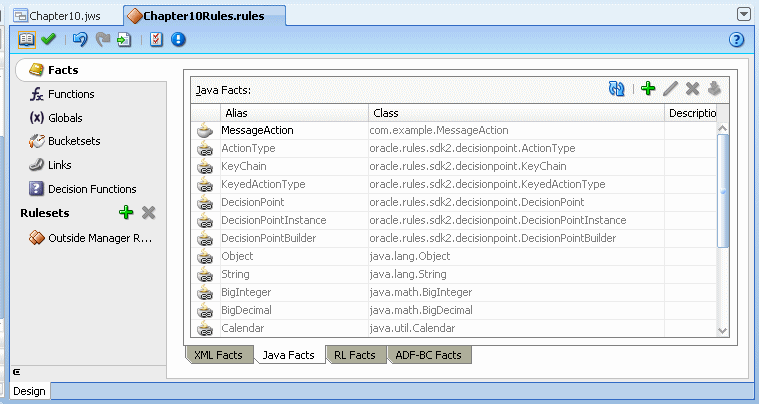
Task: Click the MessageAction row fact icon
Action: click(x=205, y=131)
